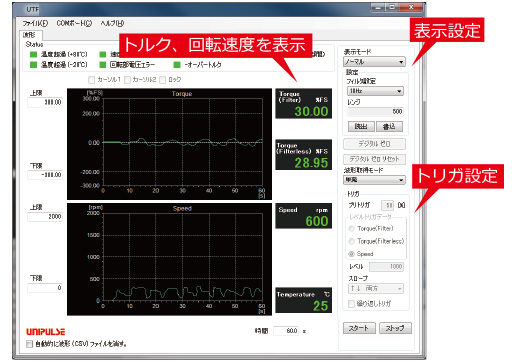
Task: Click the -オーバートルク status indicator
Action: (x=177, y=65)
